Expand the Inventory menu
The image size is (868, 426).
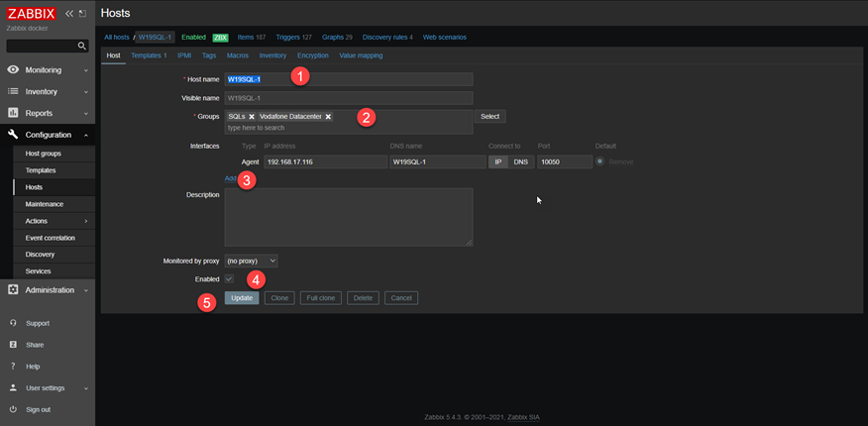(x=86, y=92)
